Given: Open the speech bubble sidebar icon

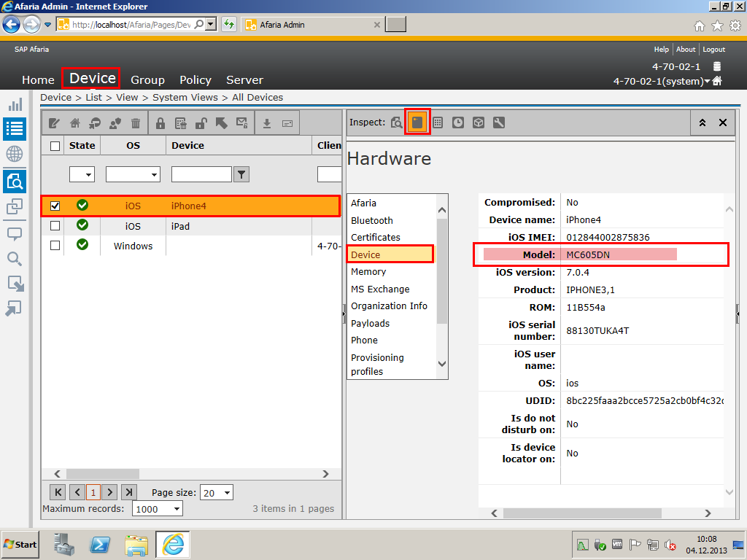Looking at the screenshot, I should pos(15,234).
